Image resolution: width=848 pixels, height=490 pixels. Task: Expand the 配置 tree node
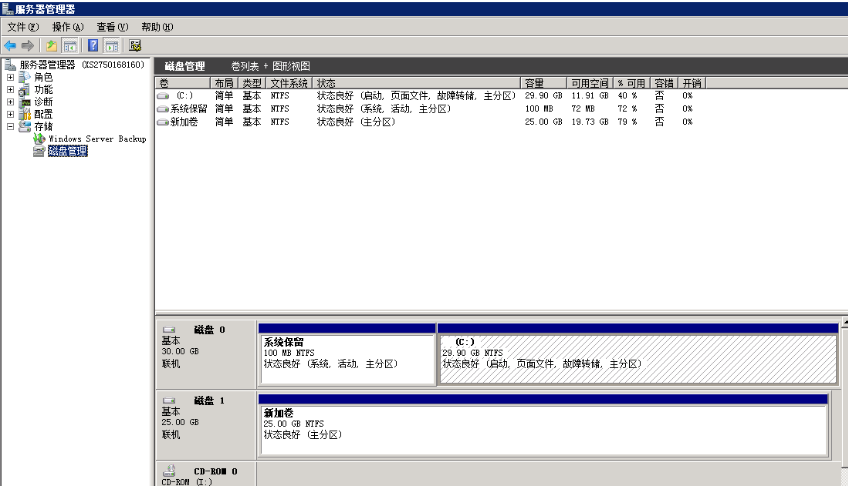click(10, 114)
